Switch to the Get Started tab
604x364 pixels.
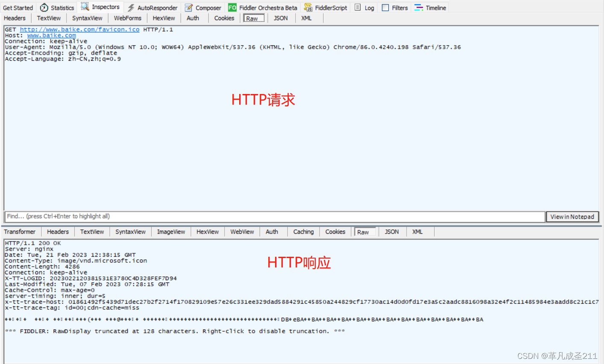coord(18,7)
